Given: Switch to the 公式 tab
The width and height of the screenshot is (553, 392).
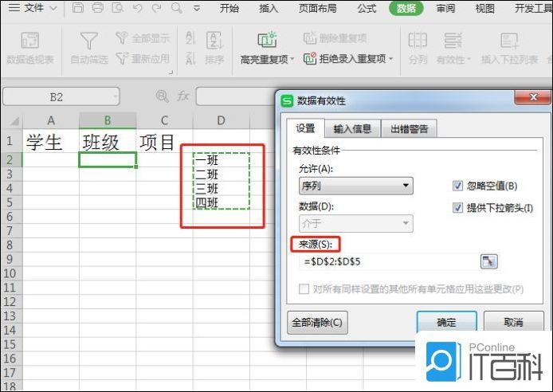Looking at the screenshot, I should [x=367, y=8].
